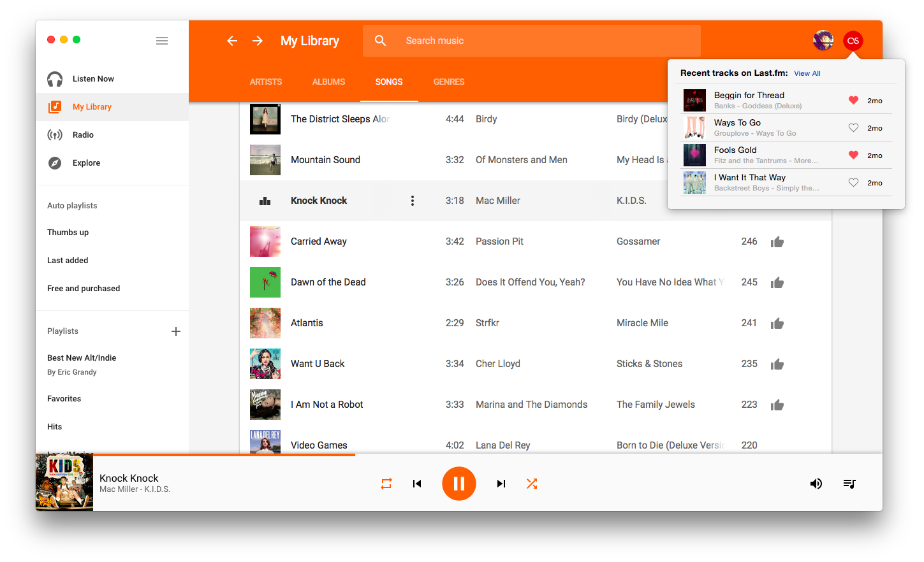Open the user profile avatar
Image resolution: width=924 pixels, height=562 pixels.
click(x=823, y=41)
